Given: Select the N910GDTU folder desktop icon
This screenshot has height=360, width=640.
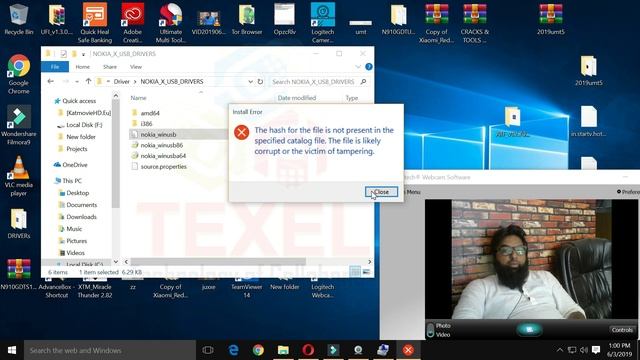Looking at the screenshot, I should [x=398, y=19].
